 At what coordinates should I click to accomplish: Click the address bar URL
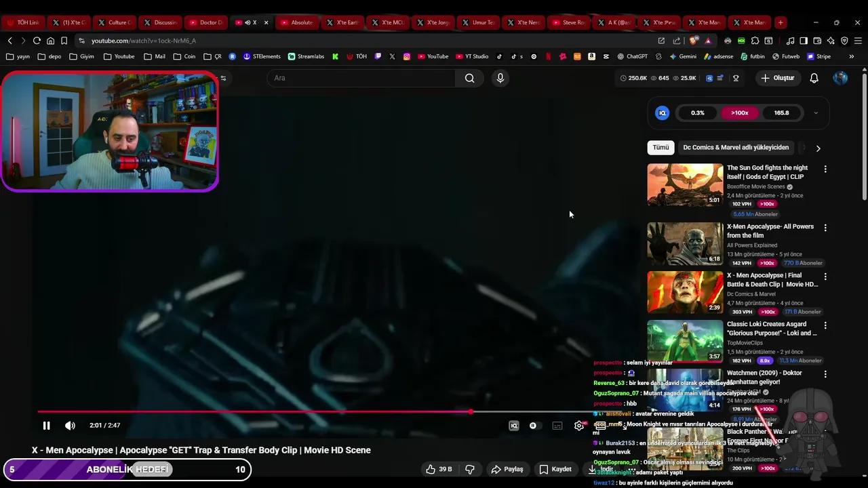(x=143, y=41)
